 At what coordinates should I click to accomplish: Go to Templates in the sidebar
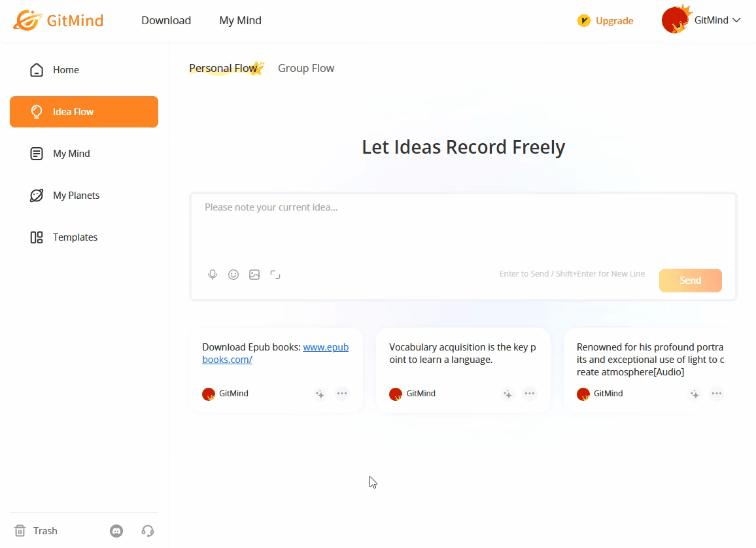pyautogui.click(x=75, y=237)
